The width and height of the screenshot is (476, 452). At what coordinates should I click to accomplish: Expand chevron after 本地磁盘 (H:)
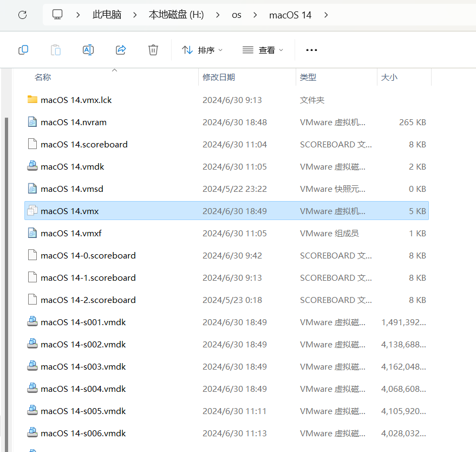[x=218, y=15]
